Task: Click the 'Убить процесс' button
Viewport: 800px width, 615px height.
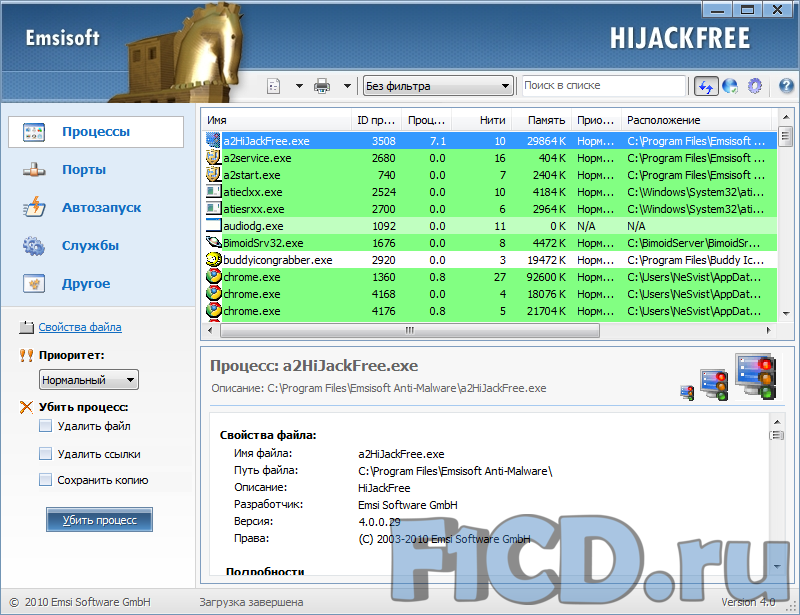Action: 99,520
